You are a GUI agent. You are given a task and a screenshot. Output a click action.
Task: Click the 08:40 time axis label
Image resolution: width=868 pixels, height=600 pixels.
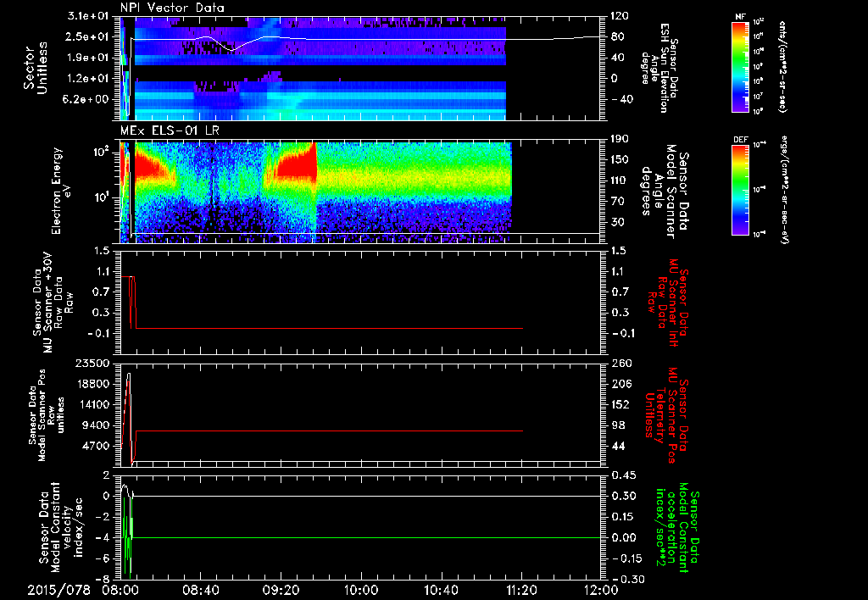coord(200,590)
